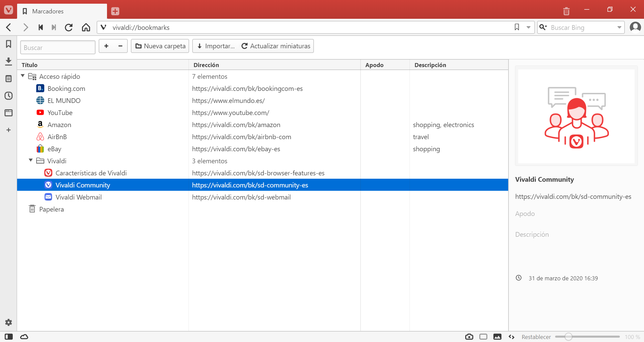The height and width of the screenshot is (342, 644).
Task: Click Restablecer to reset zoom
Action: pyautogui.click(x=536, y=337)
